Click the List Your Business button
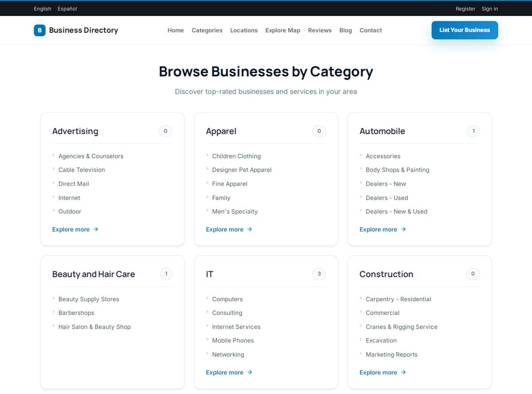 point(465,30)
